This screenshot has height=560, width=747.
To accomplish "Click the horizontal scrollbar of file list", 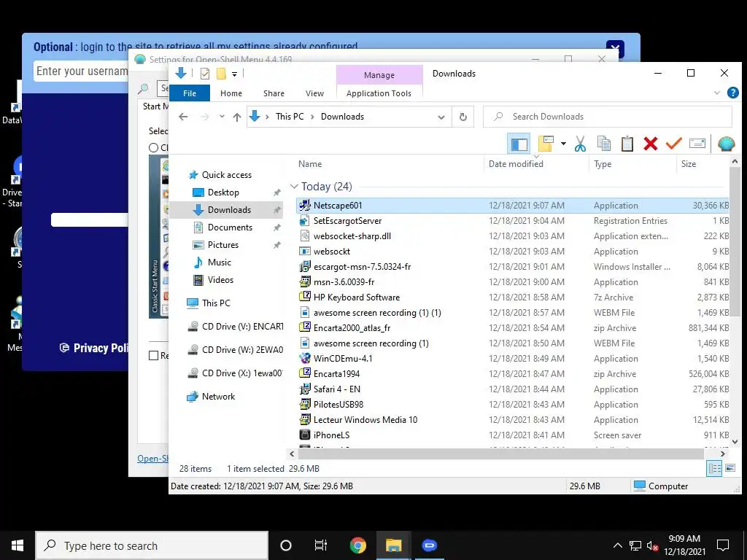I will coord(500,454).
